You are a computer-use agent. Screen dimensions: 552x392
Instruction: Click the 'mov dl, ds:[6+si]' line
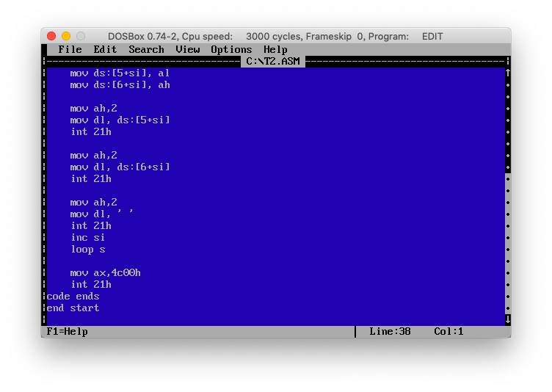[120, 167]
